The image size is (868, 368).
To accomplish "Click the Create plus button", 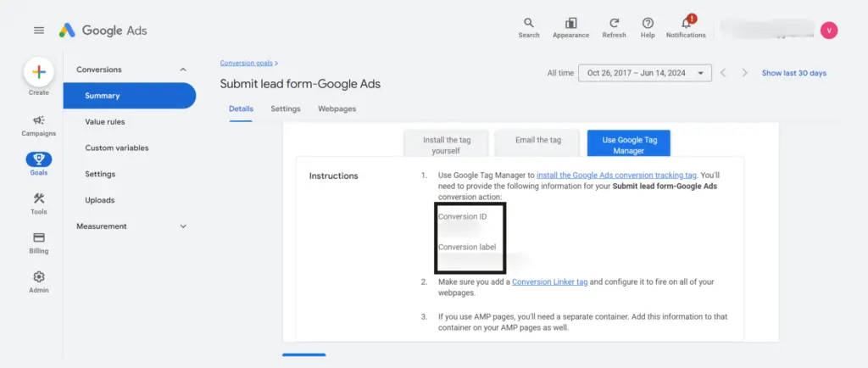I will 39,72.
